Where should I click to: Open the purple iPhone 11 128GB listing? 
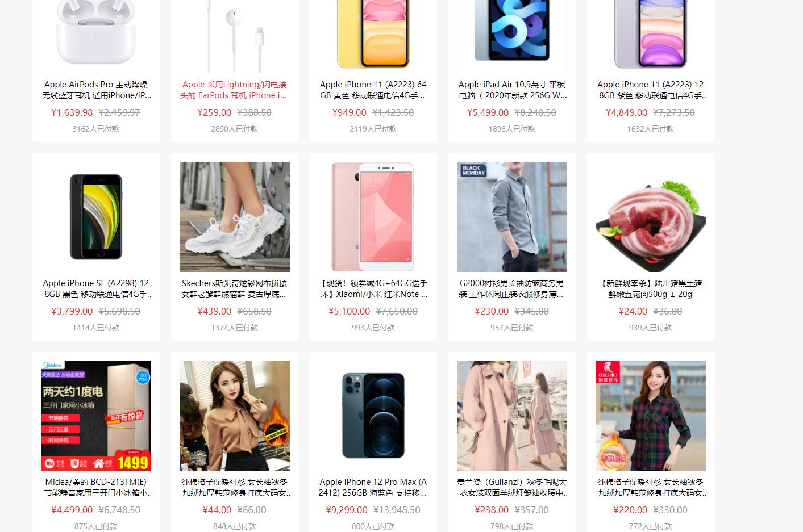651,90
